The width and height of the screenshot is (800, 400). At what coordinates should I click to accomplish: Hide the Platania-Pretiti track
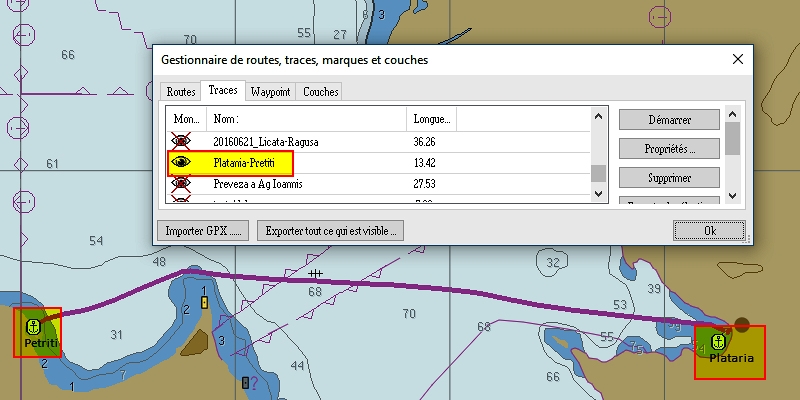tap(181, 162)
